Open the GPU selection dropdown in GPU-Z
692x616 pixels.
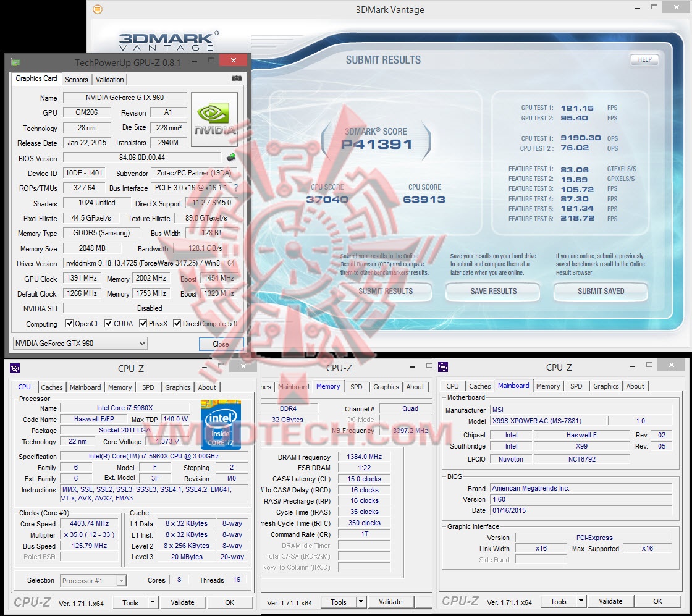pos(80,344)
